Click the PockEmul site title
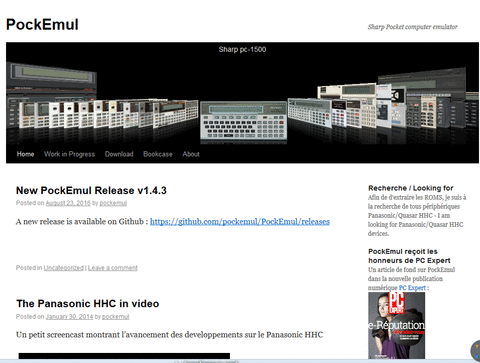 (x=42, y=25)
